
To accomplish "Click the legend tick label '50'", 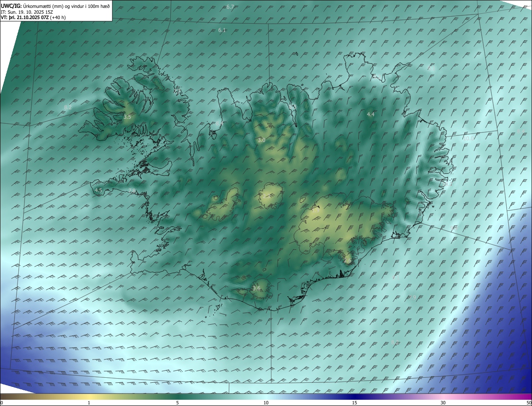I will pyautogui.click(x=529, y=403).
